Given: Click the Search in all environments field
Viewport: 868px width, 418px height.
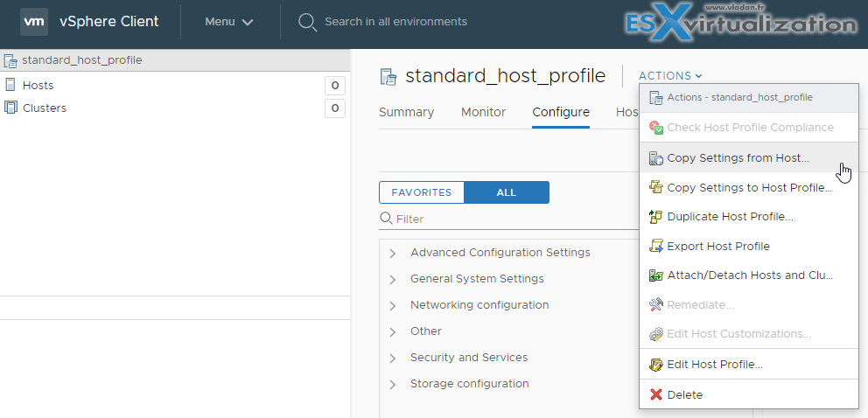Looking at the screenshot, I should point(395,22).
